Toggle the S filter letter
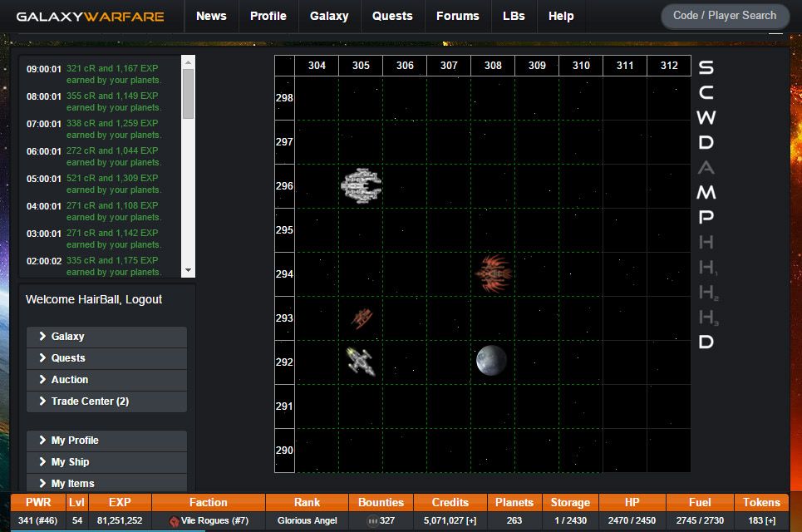The height and width of the screenshot is (532, 802). (x=706, y=68)
